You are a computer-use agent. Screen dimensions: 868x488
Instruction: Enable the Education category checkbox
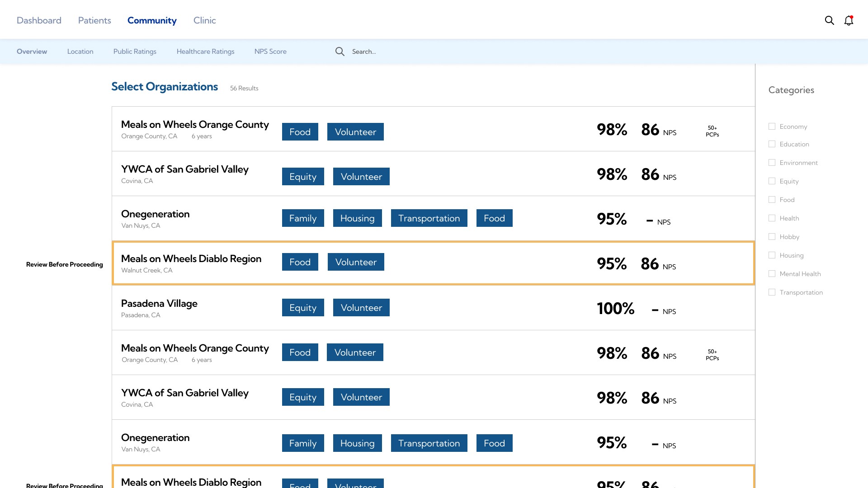pos(772,144)
